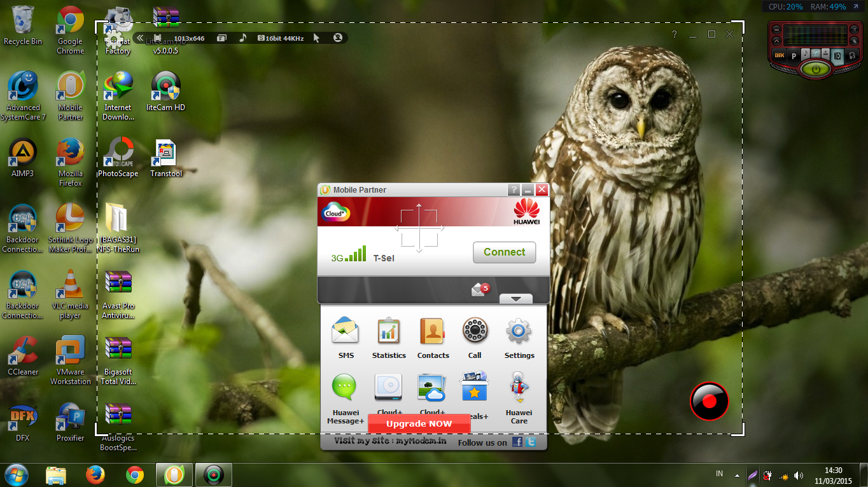Open Huawei Care
The height and width of the screenshot is (487, 868).
click(x=518, y=388)
